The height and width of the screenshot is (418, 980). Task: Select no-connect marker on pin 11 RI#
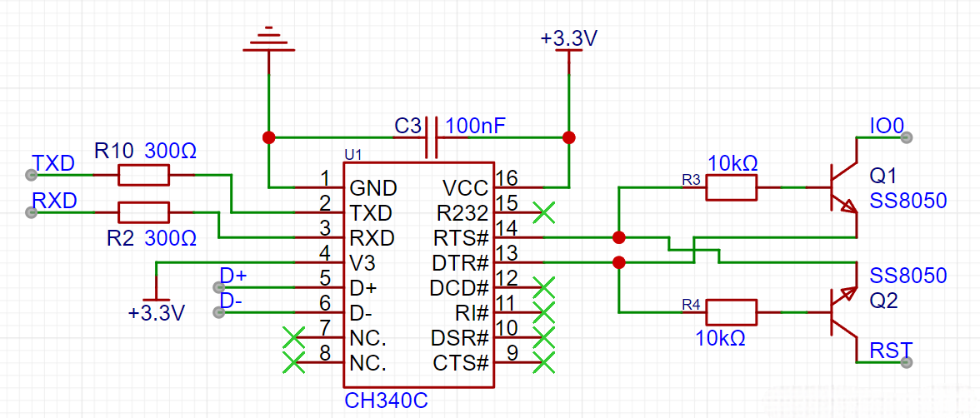[544, 311]
